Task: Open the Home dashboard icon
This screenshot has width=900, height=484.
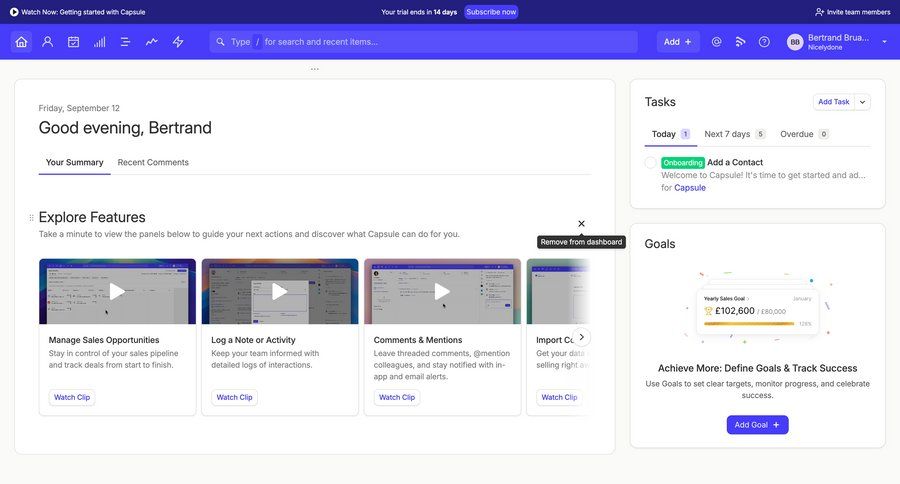Action: pos(21,42)
